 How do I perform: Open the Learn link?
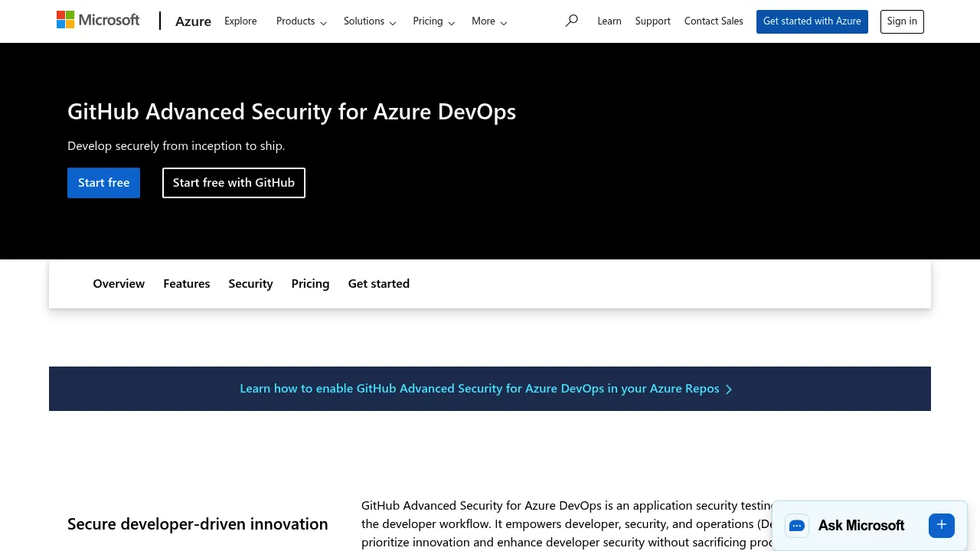pos(609,21)
